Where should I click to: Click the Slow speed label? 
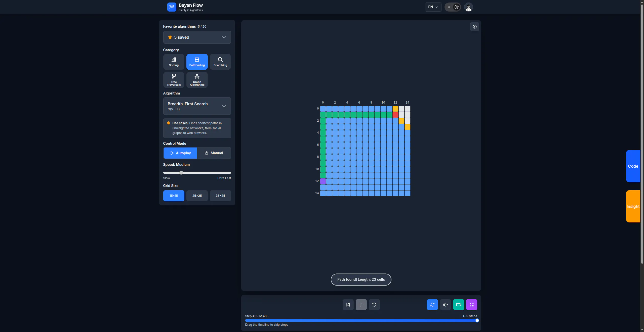166,178
